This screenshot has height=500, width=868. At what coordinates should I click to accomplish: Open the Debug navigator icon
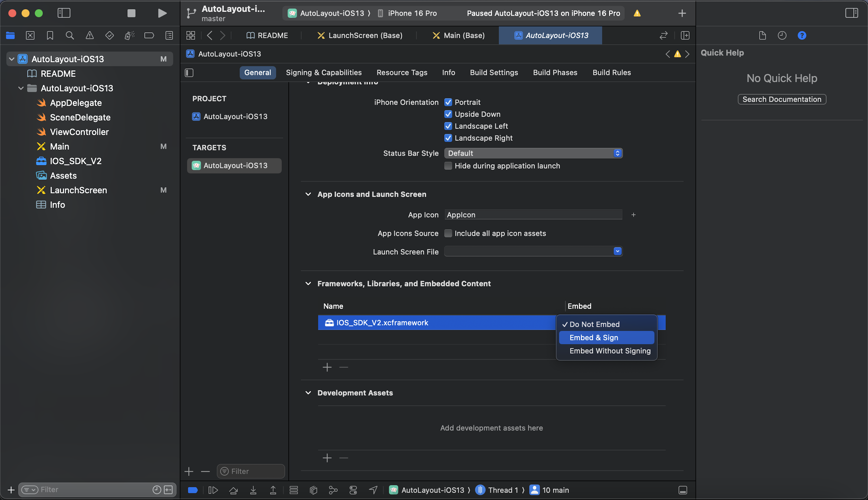click(x=129, y=35)
